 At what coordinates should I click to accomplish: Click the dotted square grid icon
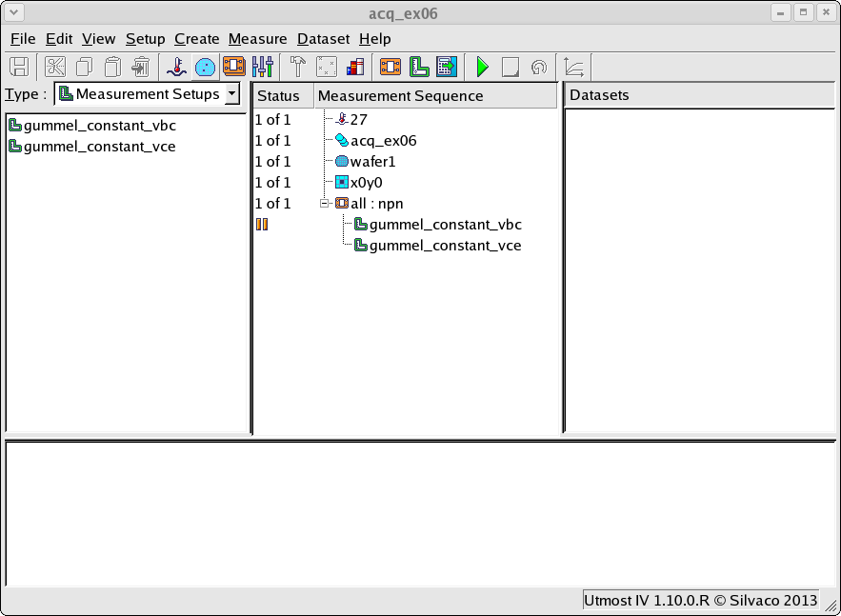click(327, 67)
